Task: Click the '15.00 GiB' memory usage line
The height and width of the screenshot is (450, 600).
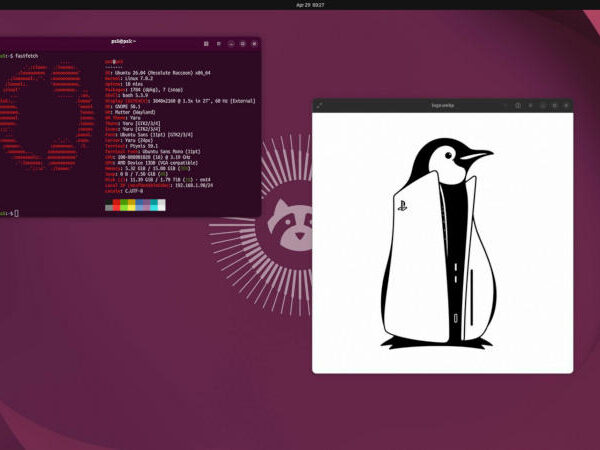Action: click(x=147, y=168)
